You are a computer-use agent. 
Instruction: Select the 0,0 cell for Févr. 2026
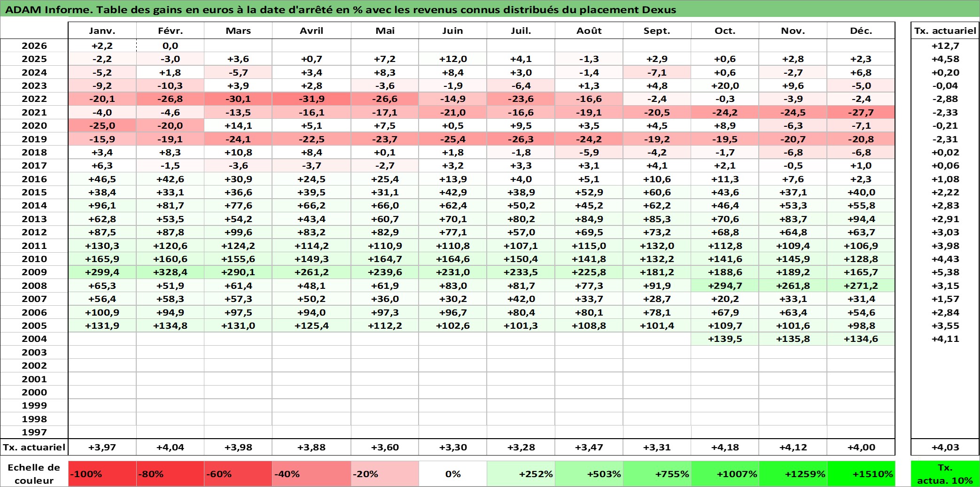170,46
